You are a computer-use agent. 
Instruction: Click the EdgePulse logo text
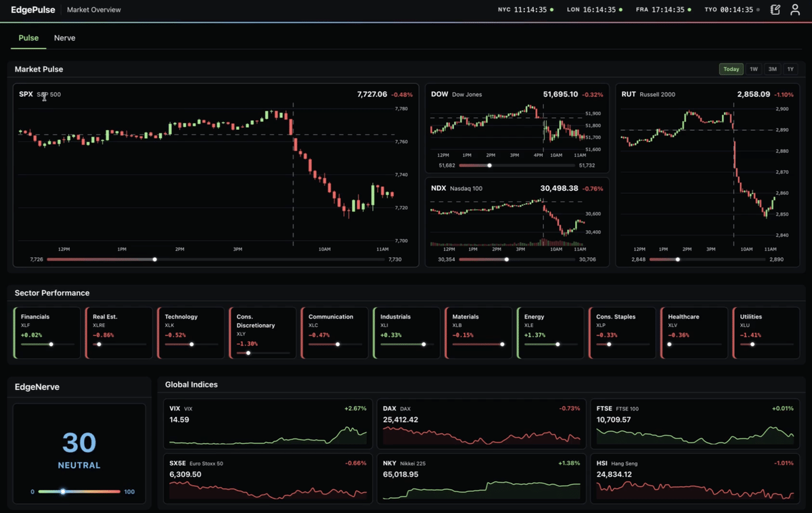point(33,10)
